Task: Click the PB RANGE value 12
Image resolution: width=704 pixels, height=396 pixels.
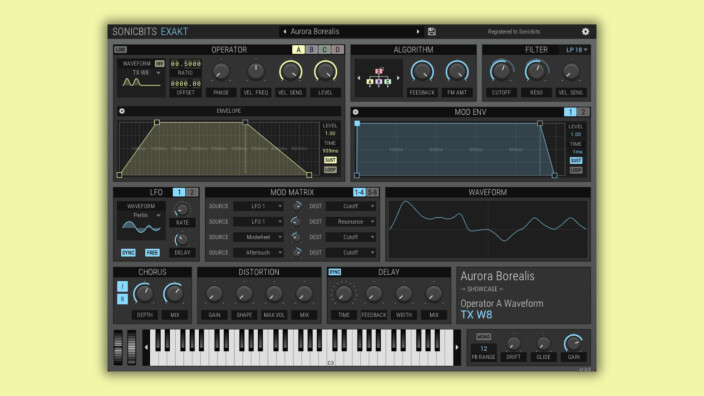Action: coord(484,348)
